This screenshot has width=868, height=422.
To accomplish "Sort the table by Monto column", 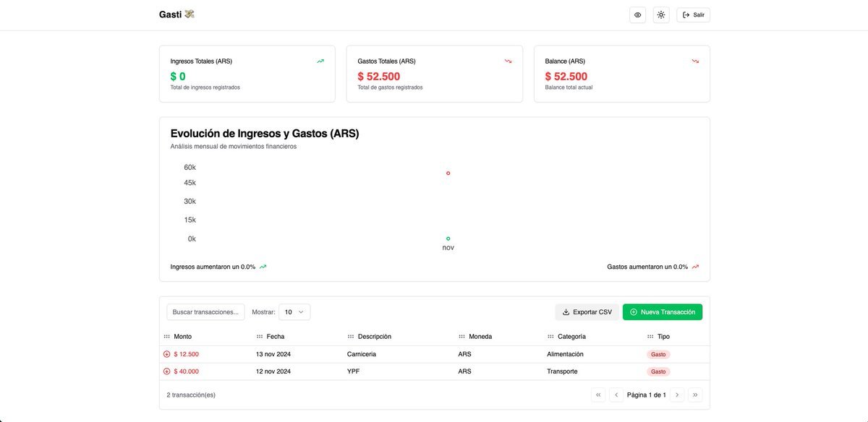I will 182,337.
